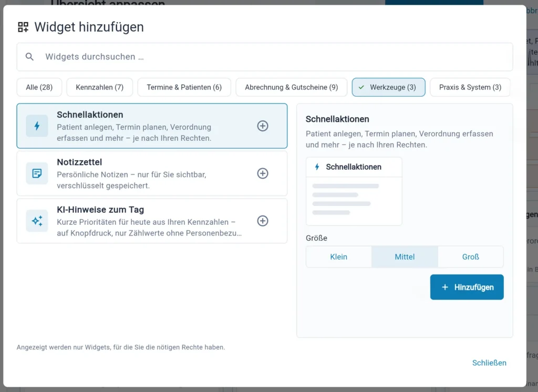Image resolution: width=538 pixels, height=392 pixels.
Task: Close the dialog with Schließen
Action: (x=489, y=363)
